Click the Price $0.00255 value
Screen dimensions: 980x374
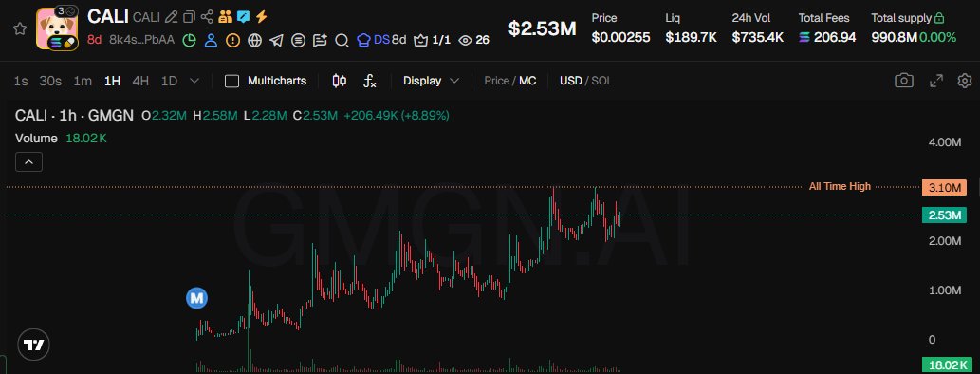point(620,38)
